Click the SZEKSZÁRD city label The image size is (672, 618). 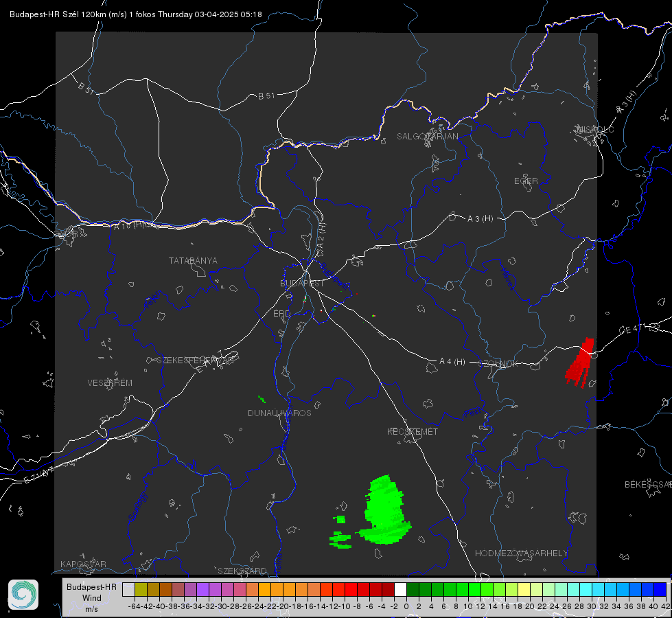tap(242, 571)
